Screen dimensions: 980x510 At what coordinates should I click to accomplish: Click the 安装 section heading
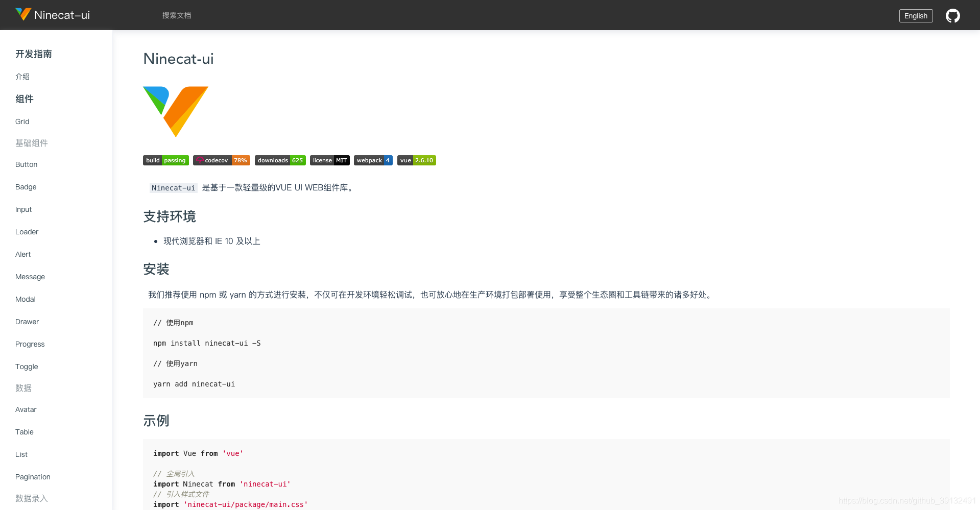tap(156, 269)
